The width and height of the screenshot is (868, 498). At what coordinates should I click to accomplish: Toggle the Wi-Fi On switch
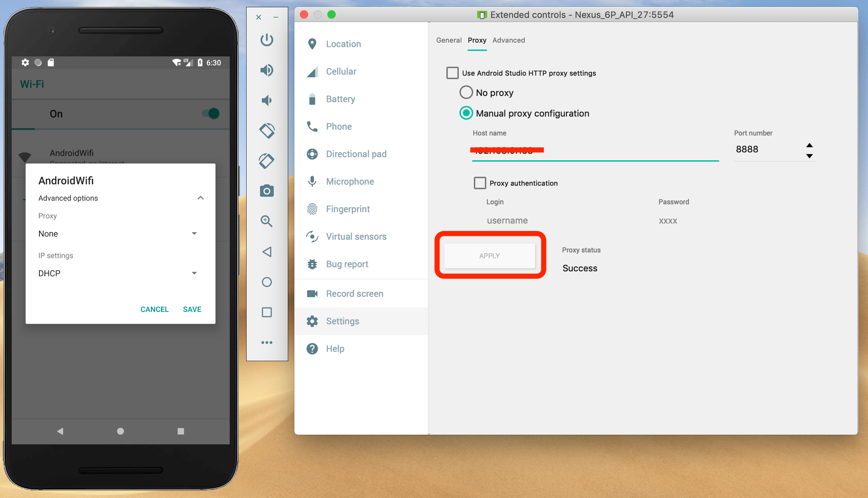(211, 113)
